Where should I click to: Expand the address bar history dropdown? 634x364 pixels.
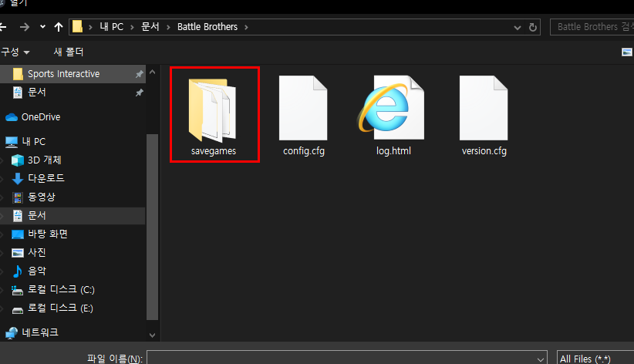[x=517, y=28]
